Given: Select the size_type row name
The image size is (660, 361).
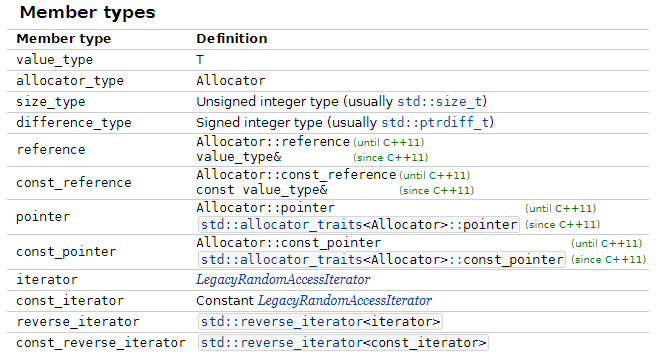Looking at the screenshot, I should click(x=51, y=102).
